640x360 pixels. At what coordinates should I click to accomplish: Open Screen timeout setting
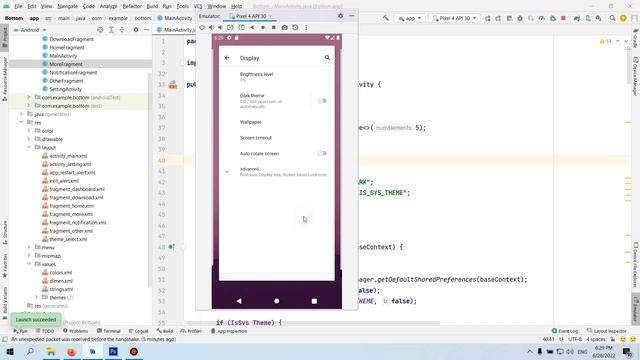coord(277,138)
